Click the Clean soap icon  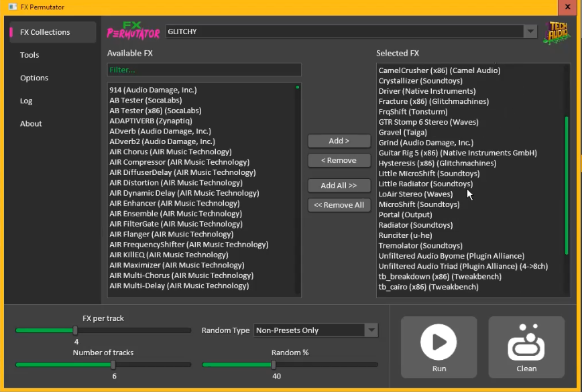pyautogui.click(x=526, y=340)
